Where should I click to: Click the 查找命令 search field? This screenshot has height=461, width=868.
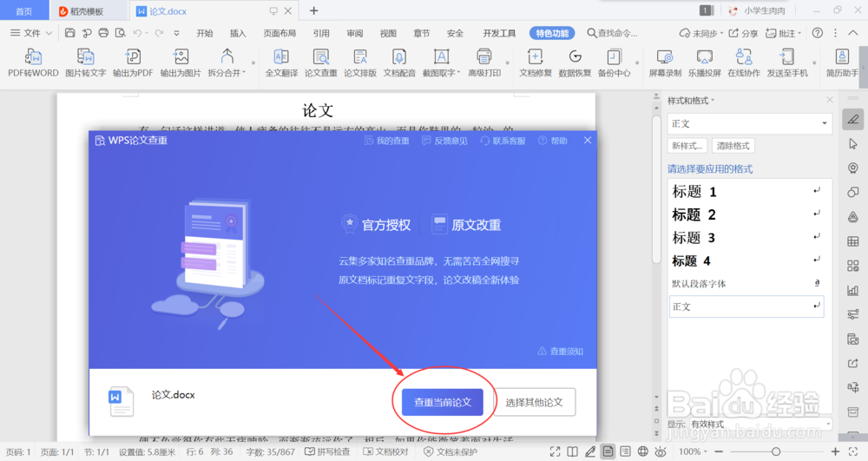click(612, 33)
